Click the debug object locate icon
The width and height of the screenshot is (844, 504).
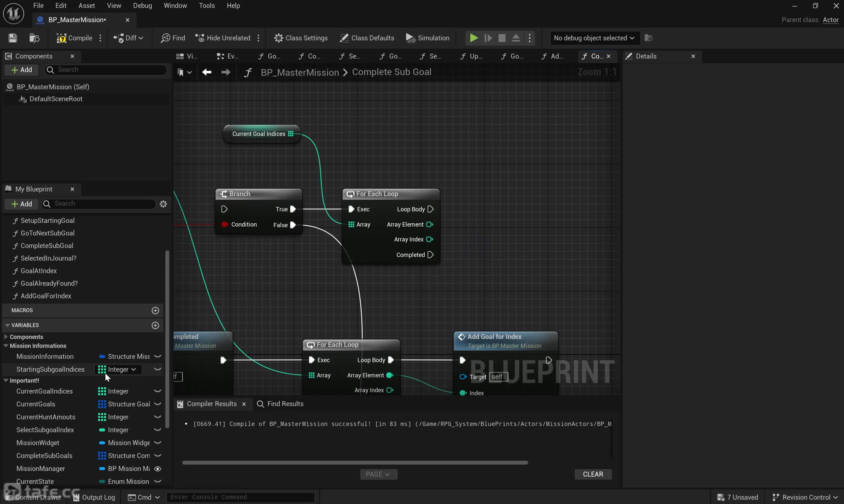648,38
